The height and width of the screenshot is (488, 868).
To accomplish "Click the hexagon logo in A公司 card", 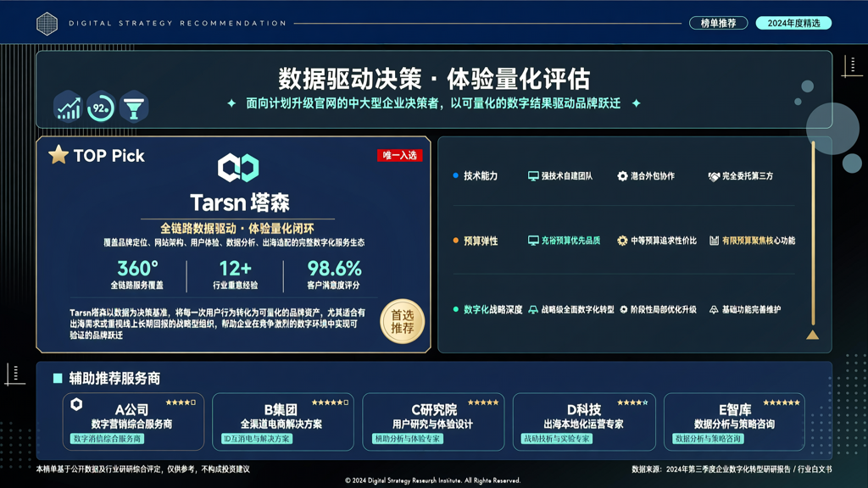I will 76,404.
